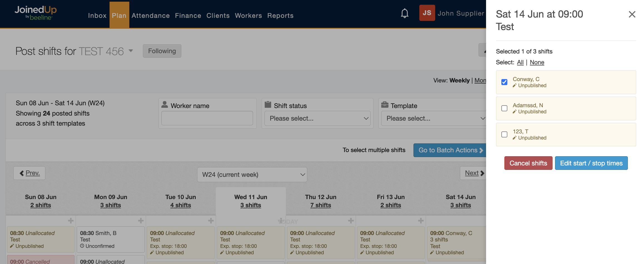644x264 pixels.
Task: Focus the Worker name input field
Action: tap(207, 118)
